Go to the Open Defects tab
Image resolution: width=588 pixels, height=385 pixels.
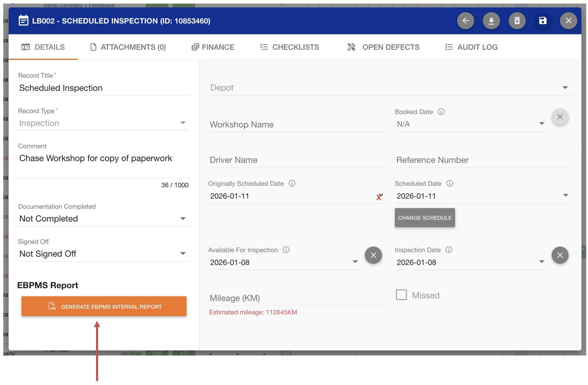(x=383, y=47)
